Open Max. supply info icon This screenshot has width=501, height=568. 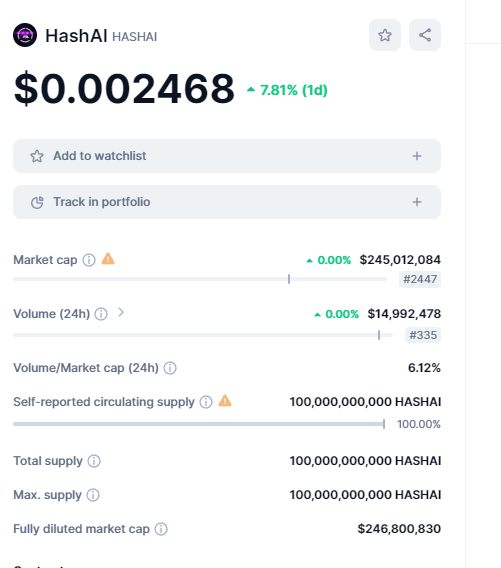93,495
